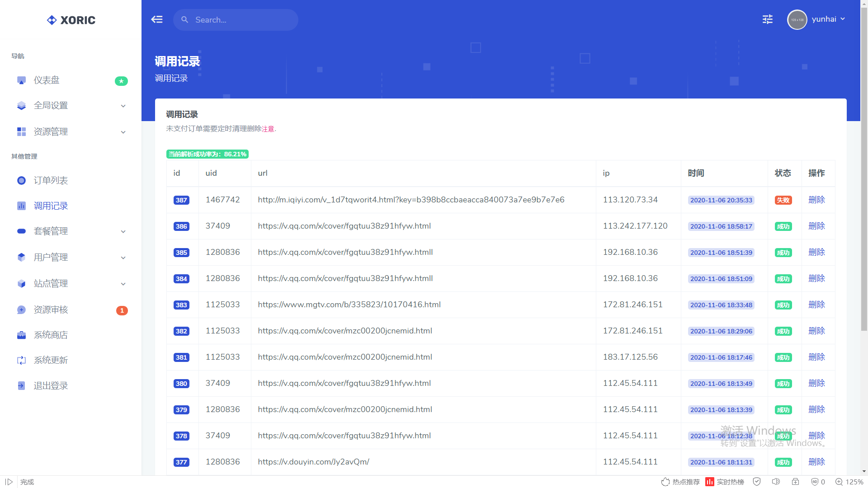868x488 pixels.
Task: Toggle the speaker mute icon in status bar
Action: (x=776, y=482)
